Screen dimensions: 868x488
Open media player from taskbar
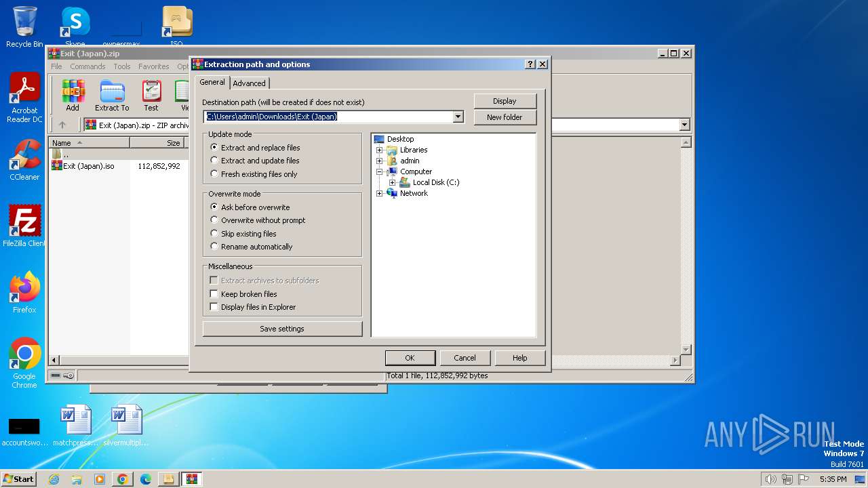[x=100, y=479]
